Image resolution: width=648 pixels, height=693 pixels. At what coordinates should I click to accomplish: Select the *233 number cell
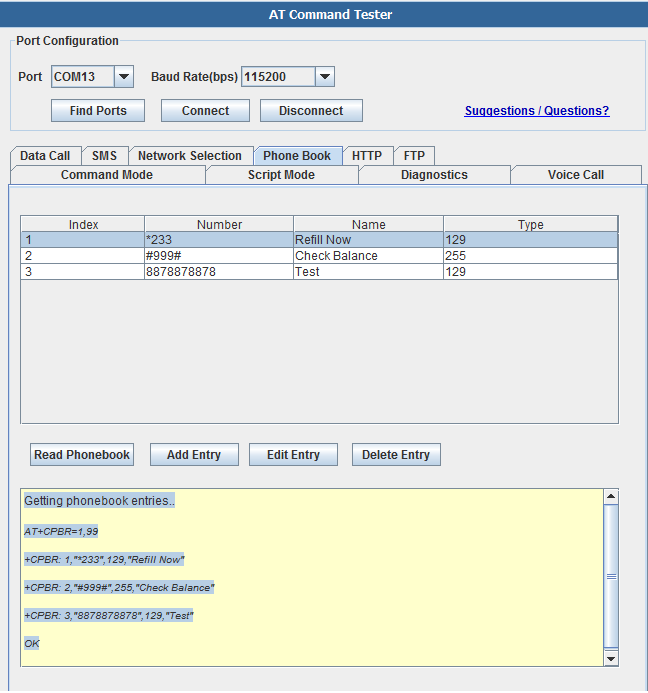click(219, 240)
